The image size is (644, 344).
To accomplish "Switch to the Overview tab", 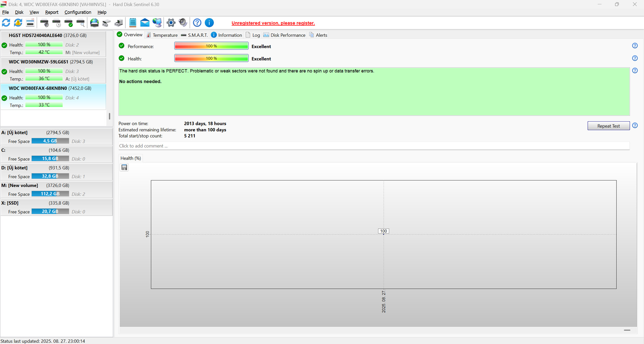I will click(x=130, y=35).
